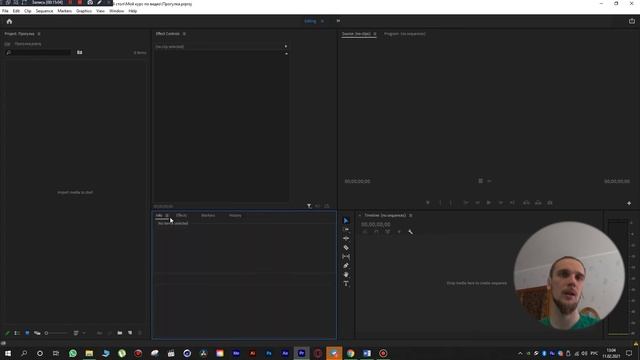The width and height of the screenshot is (640, 360).
Task: Toggle project read/write pencil icon
Action: pyautogui.click(x=7, y=333)
